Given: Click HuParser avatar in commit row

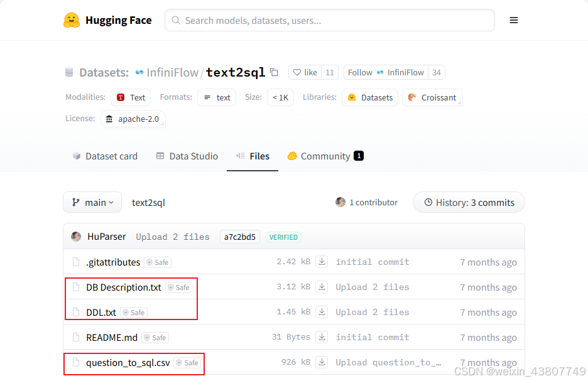Looking at the screenshot, I should (76, 237).
